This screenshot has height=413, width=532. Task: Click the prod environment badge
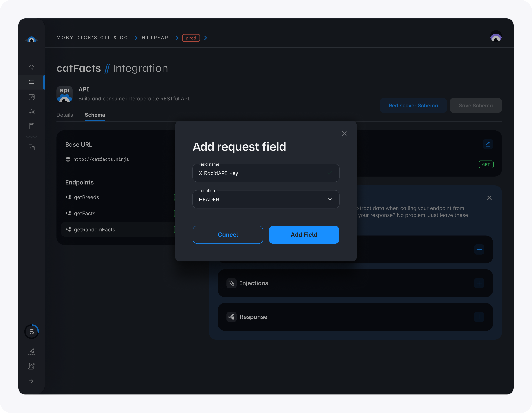point(191,38)
